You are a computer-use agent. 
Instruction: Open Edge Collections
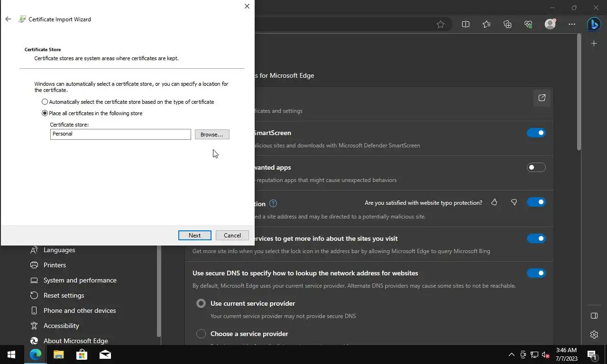[507, 24]
